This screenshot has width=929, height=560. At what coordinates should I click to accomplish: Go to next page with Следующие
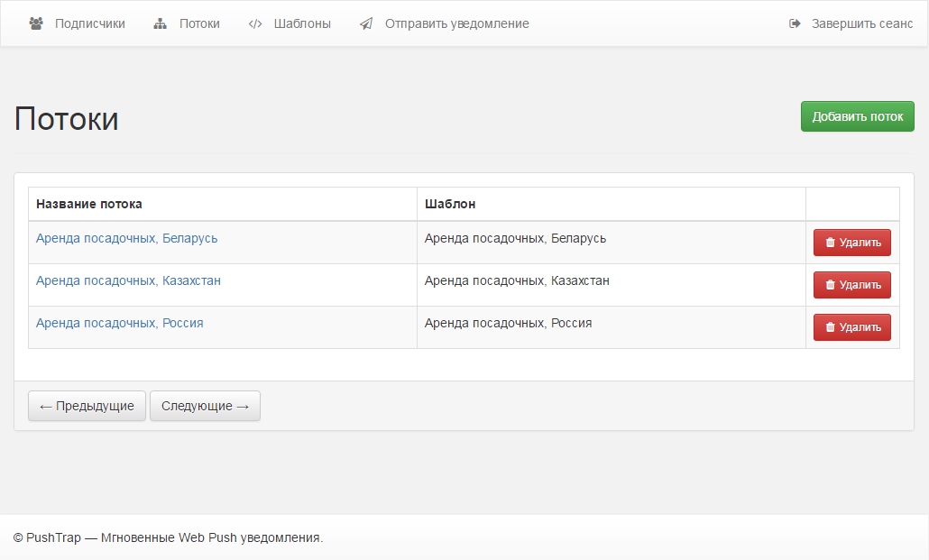(205, 406)
